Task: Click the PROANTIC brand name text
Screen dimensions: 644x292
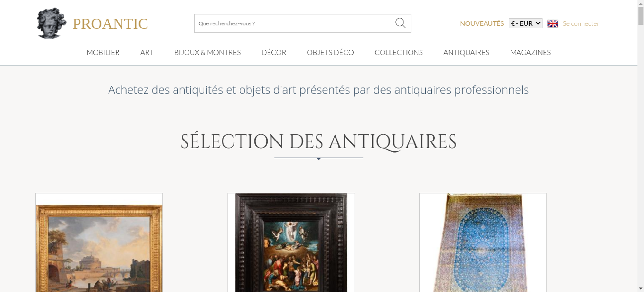Action: click(x=110, y=24)
